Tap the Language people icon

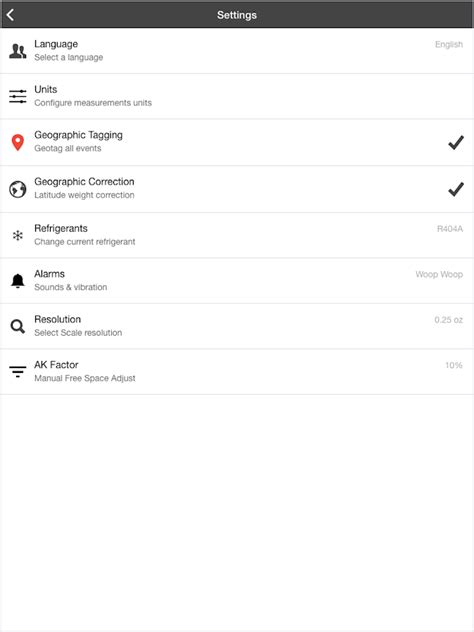pyautogui.click(x=18, y=51)
